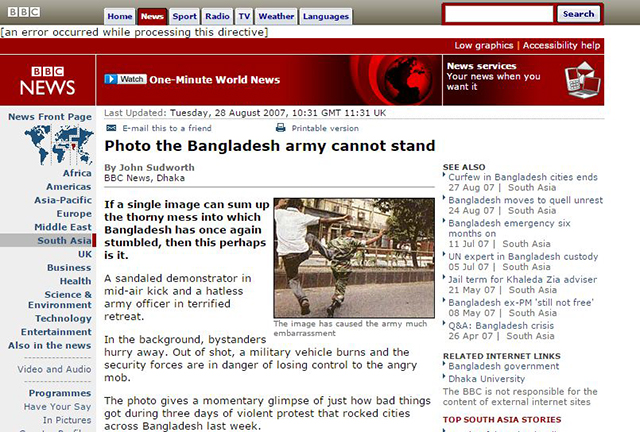Open Accessibility help link
This screenshot has height=432, width=640.
pos(561,45)
